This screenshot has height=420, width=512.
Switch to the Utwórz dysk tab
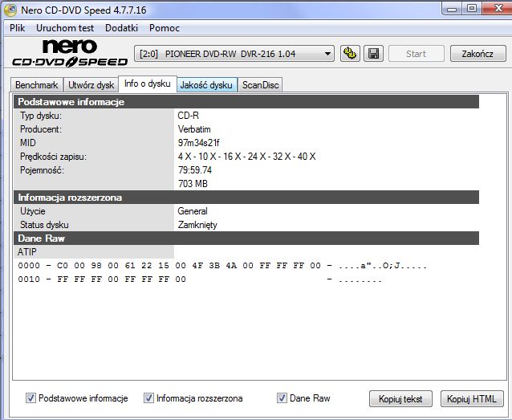(x=91, y=85)
